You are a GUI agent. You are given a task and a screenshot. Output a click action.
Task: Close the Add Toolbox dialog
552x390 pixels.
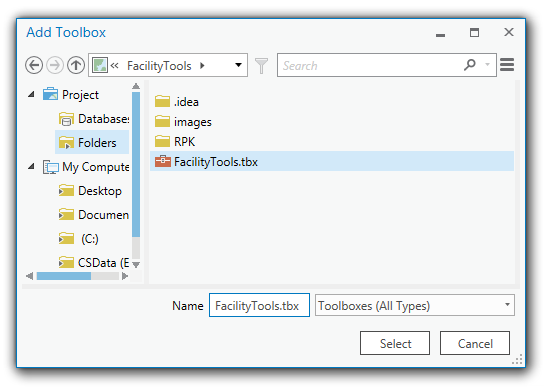point(509,32)
